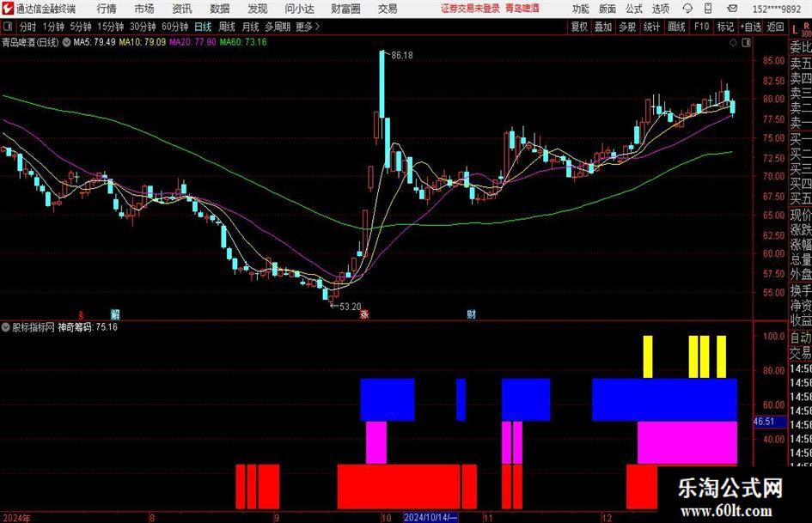This screenshot has width=812, height=523.
Task: Click the 涨 marker on the chart
Action: 364,313
